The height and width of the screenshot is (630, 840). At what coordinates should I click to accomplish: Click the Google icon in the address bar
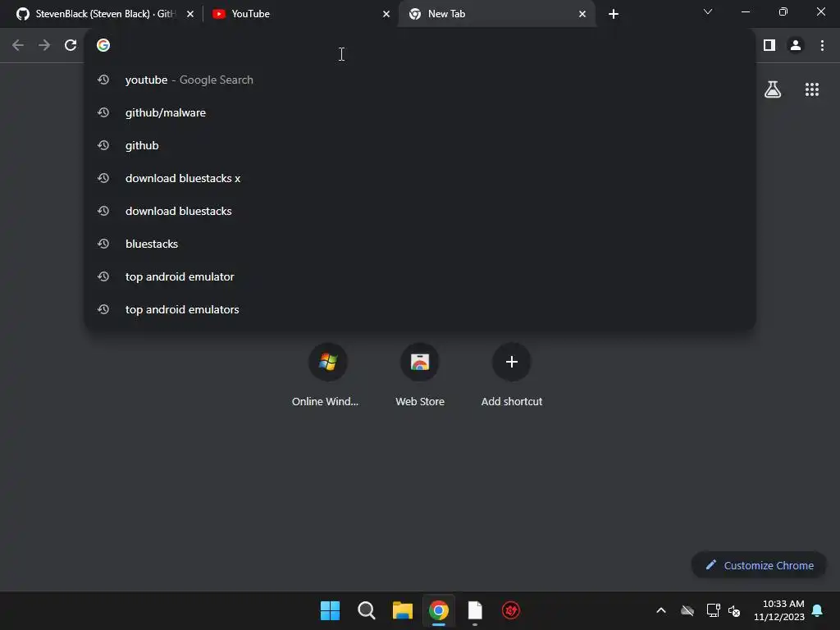pos(103,45)
